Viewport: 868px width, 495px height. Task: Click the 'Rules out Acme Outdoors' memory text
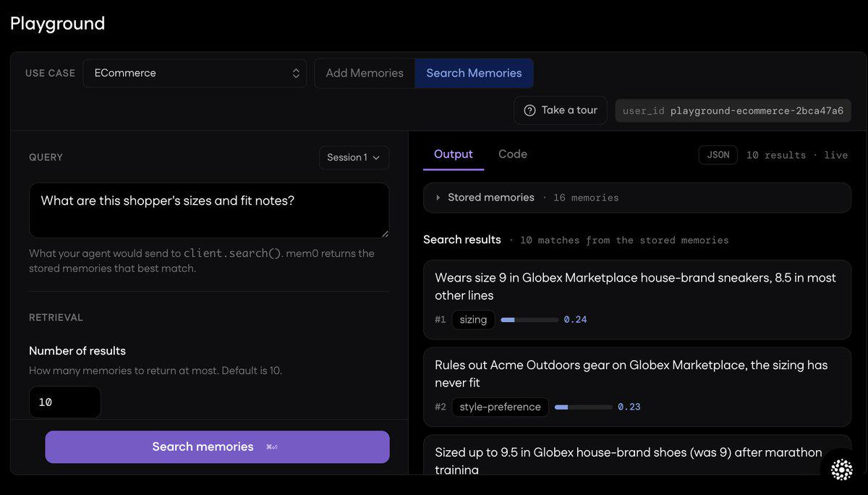coord(631,373)
